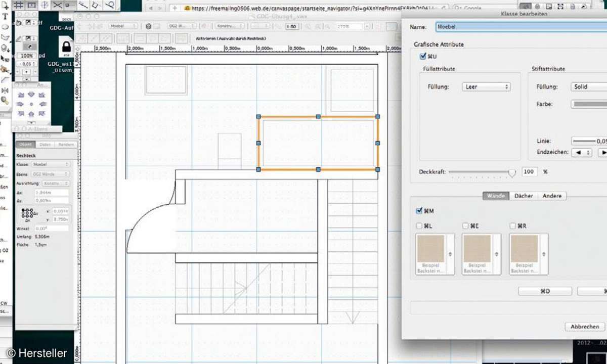Select the Mirror tool in left tool palette
The image size is (607, 364).
point(5,90)
